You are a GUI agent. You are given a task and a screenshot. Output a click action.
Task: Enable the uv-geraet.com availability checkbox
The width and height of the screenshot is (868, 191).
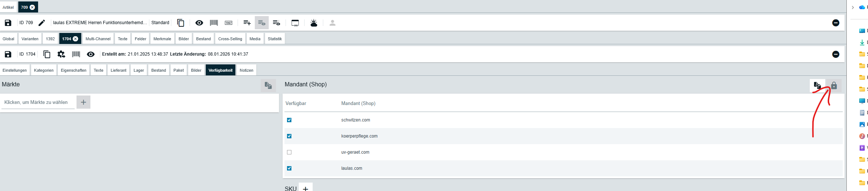tap(289, 152)
